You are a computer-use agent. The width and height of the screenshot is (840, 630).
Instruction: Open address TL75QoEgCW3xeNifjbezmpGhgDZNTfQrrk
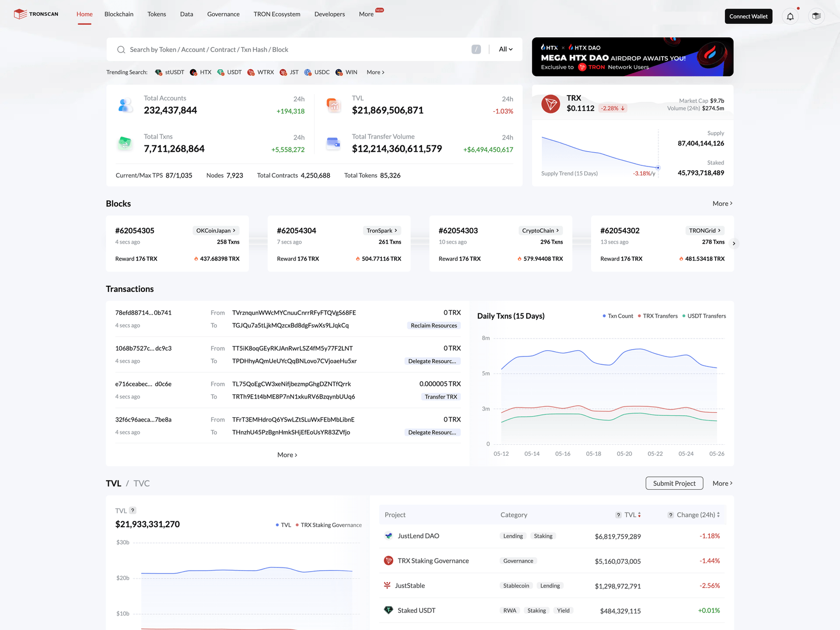coord(291,384)
